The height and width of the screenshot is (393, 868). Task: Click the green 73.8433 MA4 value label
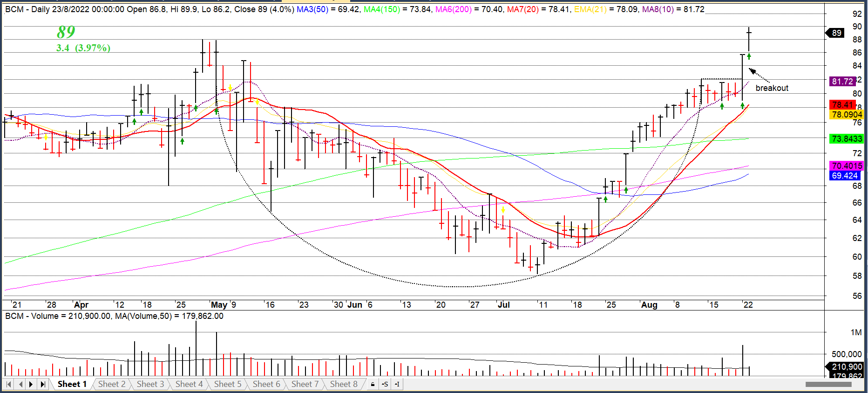click(847, 139)
